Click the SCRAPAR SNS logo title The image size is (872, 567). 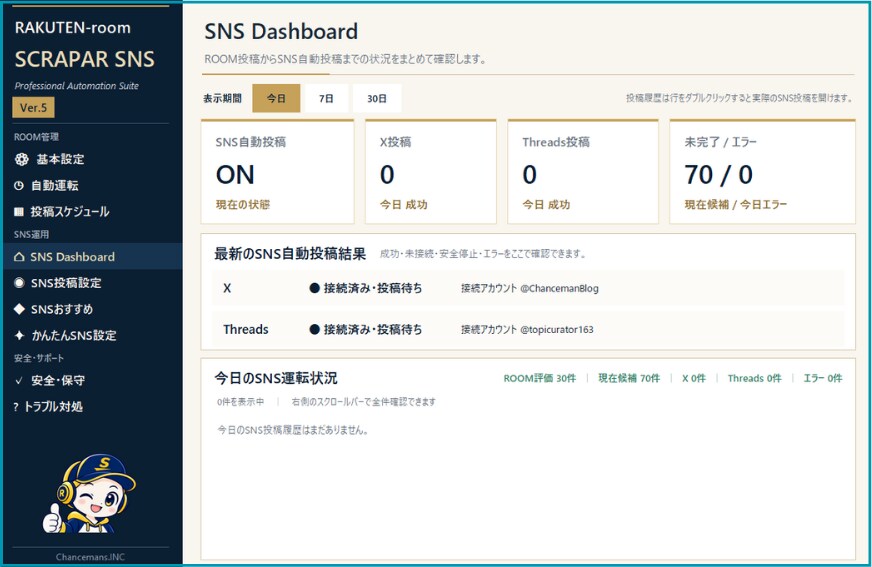pos(85,59)
